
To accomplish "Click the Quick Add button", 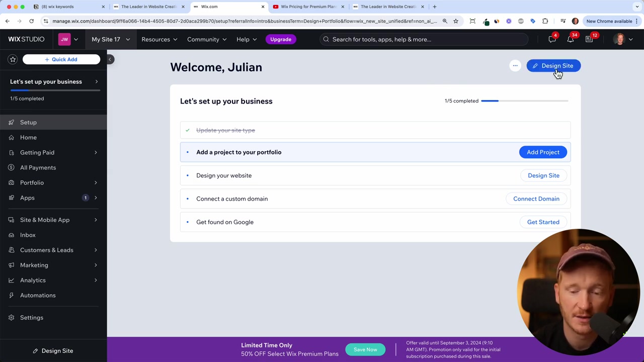I will (61, 59).
